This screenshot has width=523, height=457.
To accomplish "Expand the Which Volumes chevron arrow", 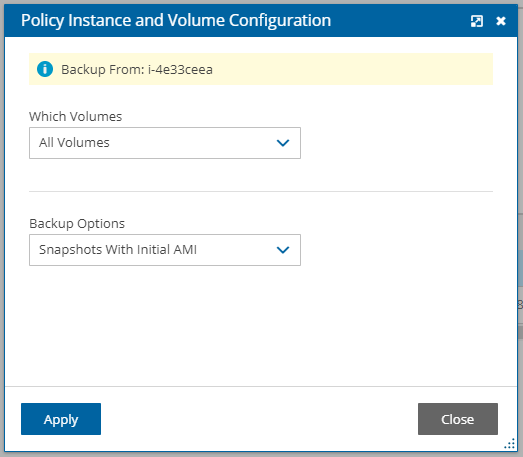I will 283,143.
